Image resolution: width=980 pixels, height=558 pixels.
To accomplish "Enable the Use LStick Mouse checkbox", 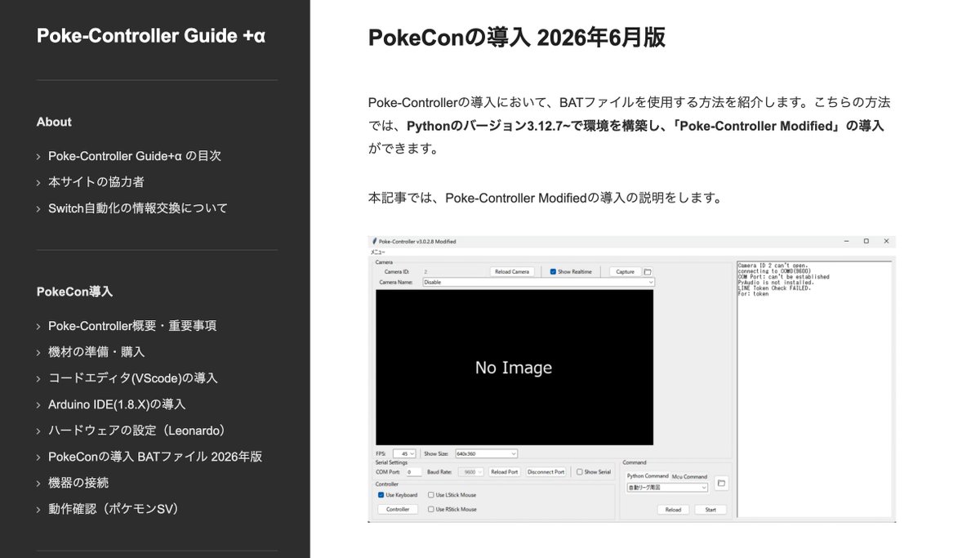I will pos(431,495).
